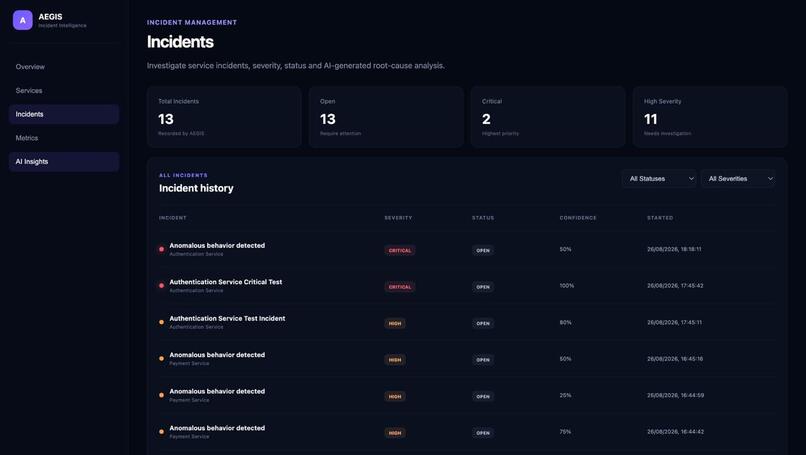This screenshot has width=806, height=455.
Task: Click timestamp 26/08/2026, 17:45:42
Action: pyautogui.click(x=675, y=285)
